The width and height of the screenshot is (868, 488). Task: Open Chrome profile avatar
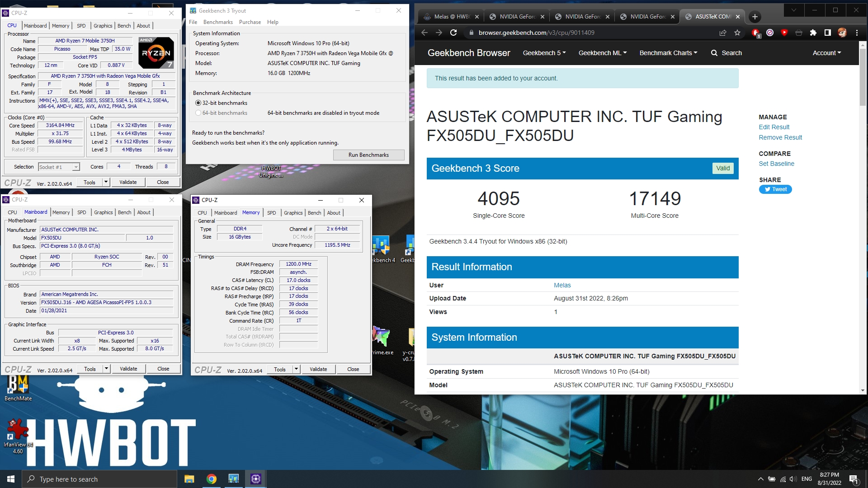pos(842,33)
